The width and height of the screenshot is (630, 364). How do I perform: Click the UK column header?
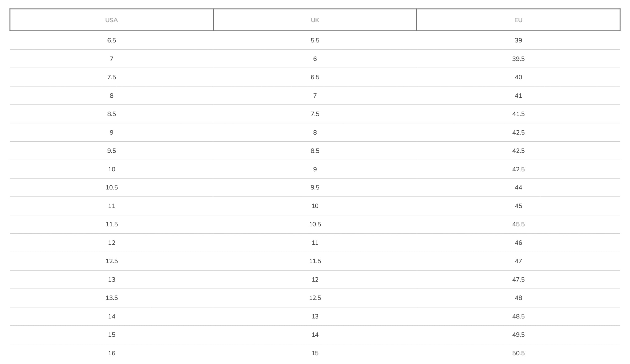315,20
